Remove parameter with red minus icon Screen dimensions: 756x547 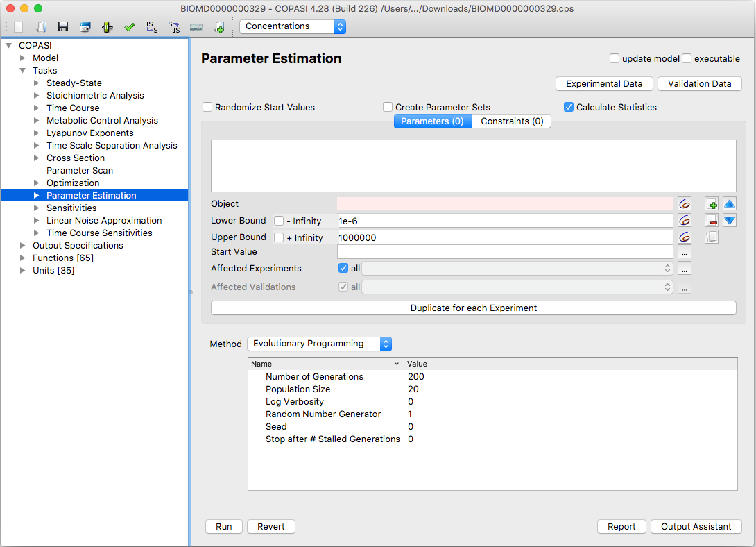(x=712, y=221)
